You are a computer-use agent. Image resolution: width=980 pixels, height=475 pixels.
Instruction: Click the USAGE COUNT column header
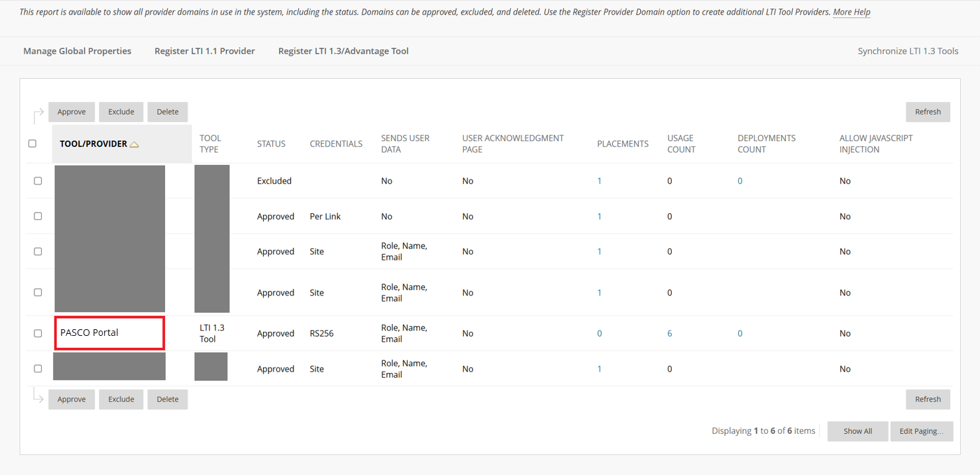(x=681, y=144)
